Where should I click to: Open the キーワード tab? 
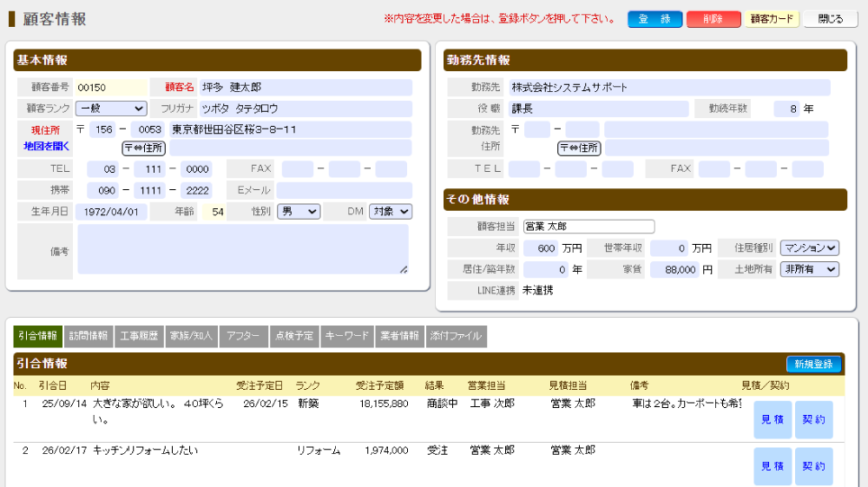347,336
